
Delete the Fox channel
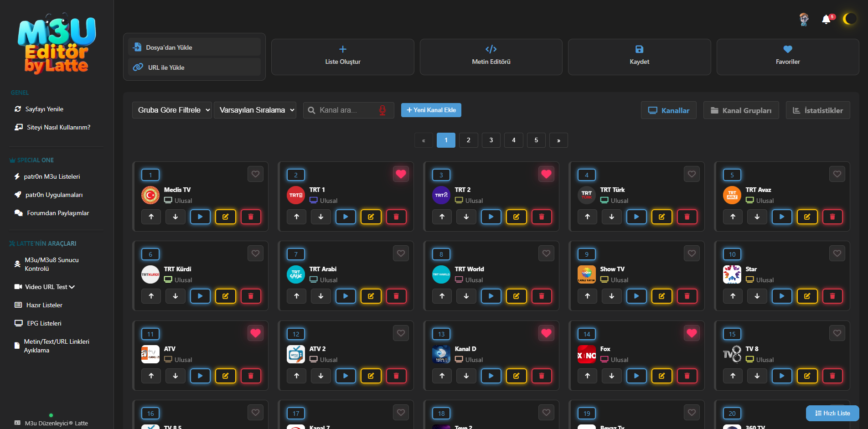click(x=687, y=376)
